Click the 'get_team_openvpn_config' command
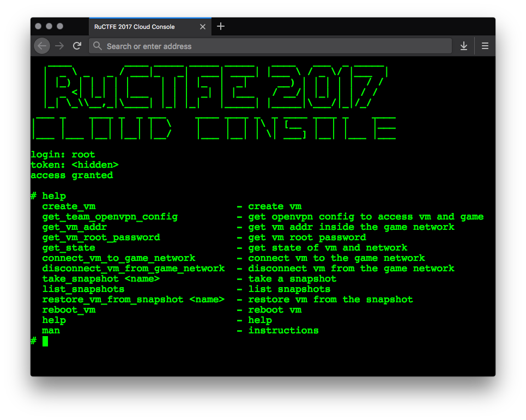Screen dimensions: 526x420 110,217
